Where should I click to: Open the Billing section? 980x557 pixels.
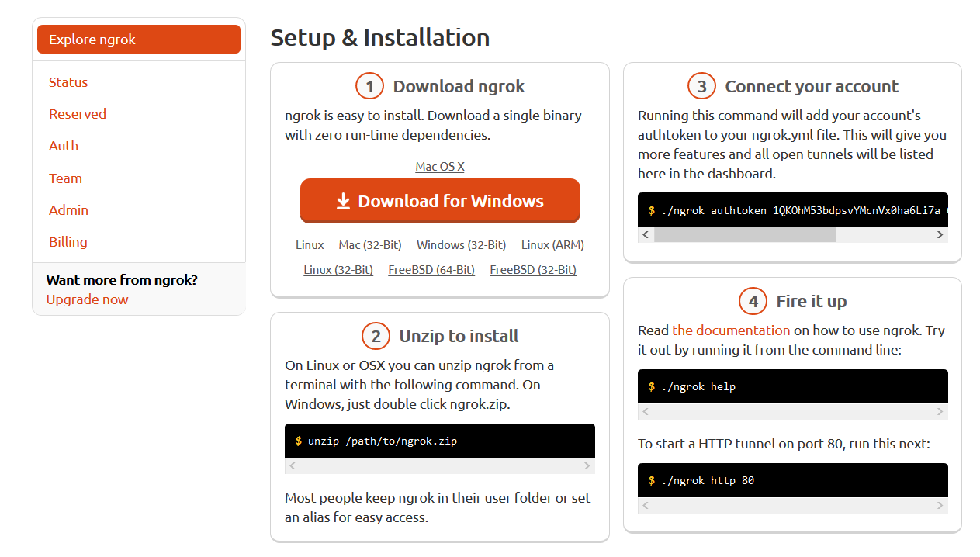[68, 242]
